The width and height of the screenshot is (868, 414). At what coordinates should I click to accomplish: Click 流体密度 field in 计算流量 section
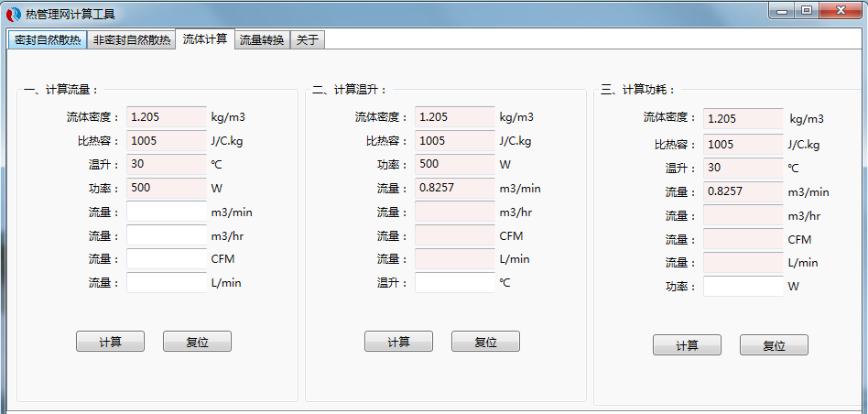click(x=167, y=117)
